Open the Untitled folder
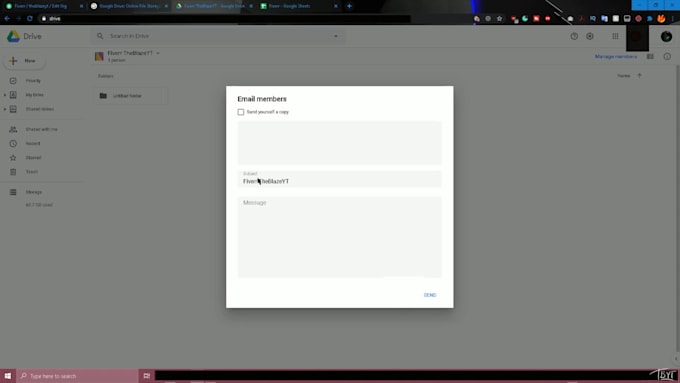The width and height of the screenshot is (680, 383). [x=131, y=95]
